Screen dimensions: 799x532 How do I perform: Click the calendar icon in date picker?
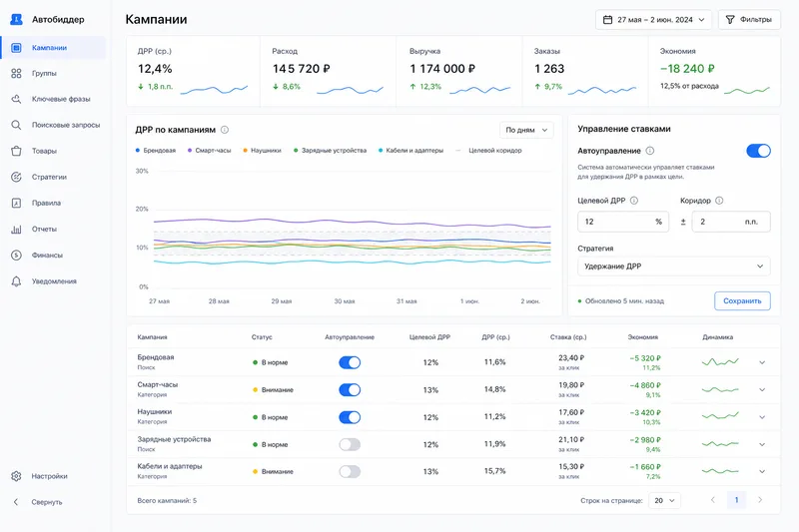pos(607,20)
